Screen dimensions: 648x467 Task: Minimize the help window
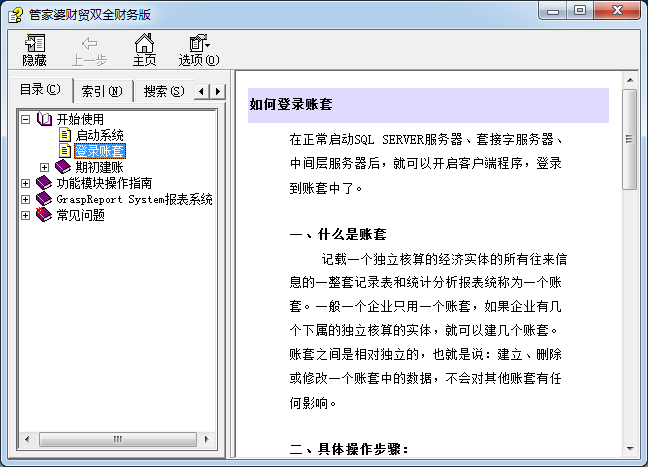point(553,11)
